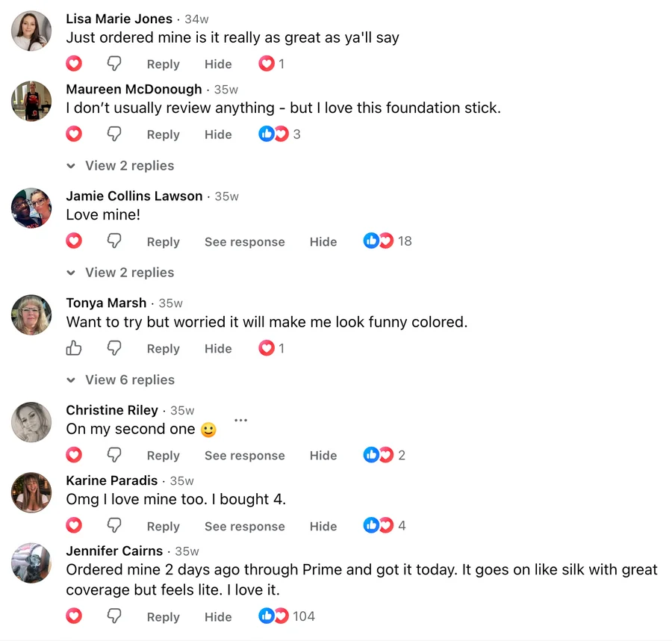Like Tonya Marsh's comment with thumbs-up
This screenshot has height=641, width=672.
point(74,348)
